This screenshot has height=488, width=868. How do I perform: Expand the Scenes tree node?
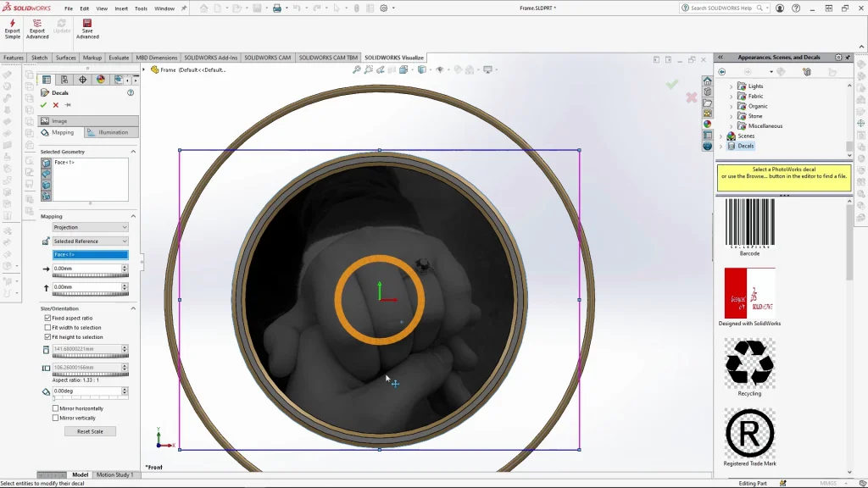click(x=721, y=136)
